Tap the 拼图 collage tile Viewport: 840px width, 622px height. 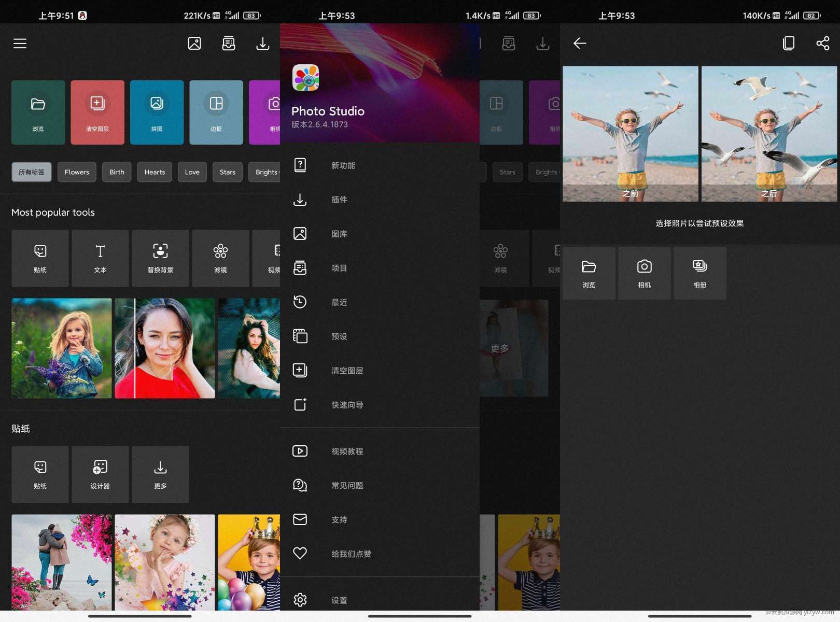pos(157,112)
